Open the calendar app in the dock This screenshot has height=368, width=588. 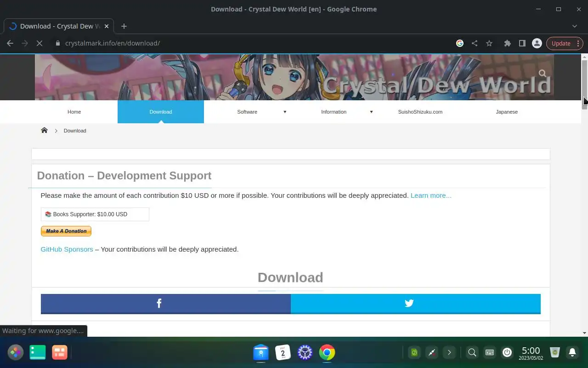(x=283, y=352)
